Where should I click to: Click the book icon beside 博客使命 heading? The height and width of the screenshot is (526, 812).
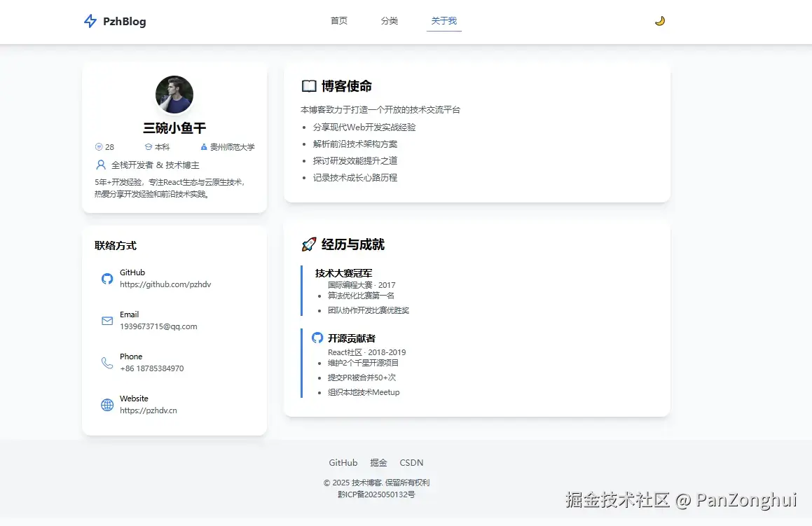308,85
